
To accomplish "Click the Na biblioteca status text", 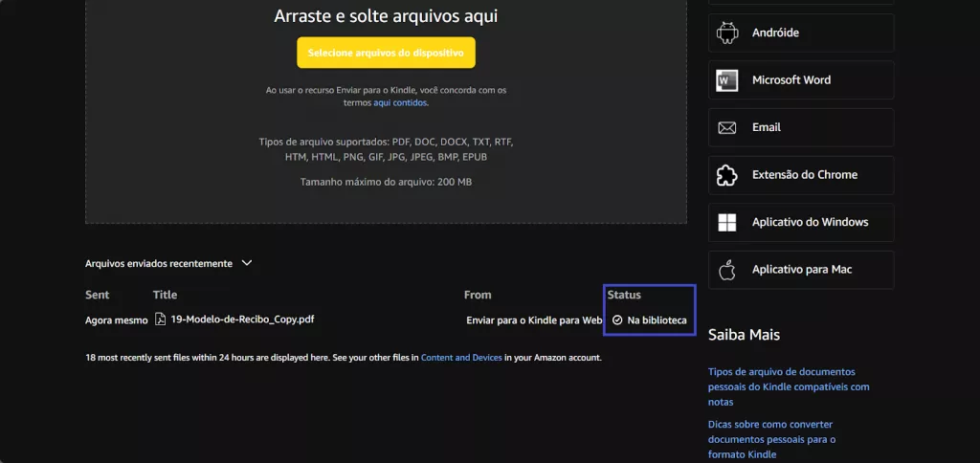I will coord(657,320).
